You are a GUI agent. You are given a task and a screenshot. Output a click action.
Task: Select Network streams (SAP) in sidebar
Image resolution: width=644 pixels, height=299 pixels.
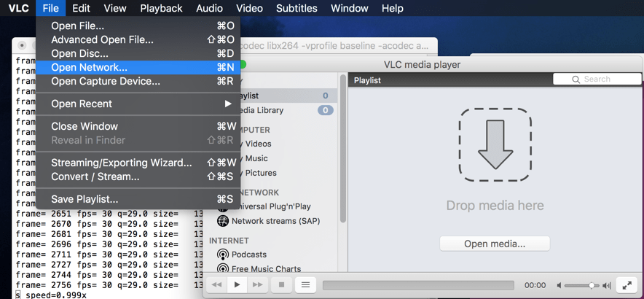[x=269, y=221]
